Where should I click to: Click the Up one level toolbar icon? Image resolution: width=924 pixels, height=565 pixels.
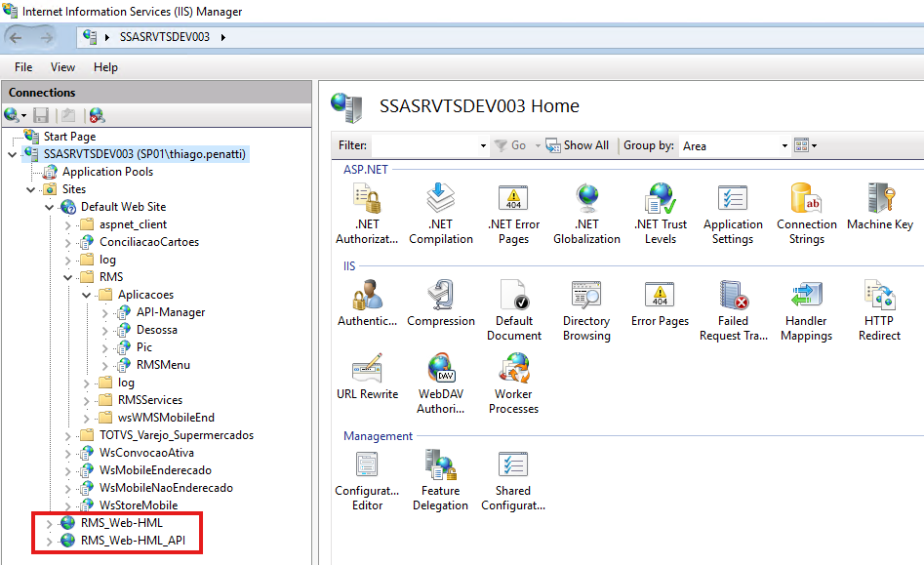tap(68, 115)
